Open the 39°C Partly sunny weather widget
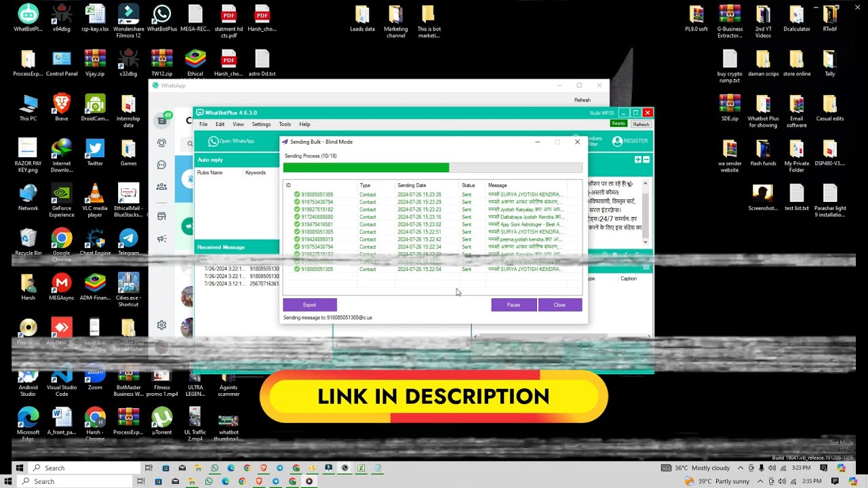The height and width of the screenshot is (488, 868). coord(717,481)
